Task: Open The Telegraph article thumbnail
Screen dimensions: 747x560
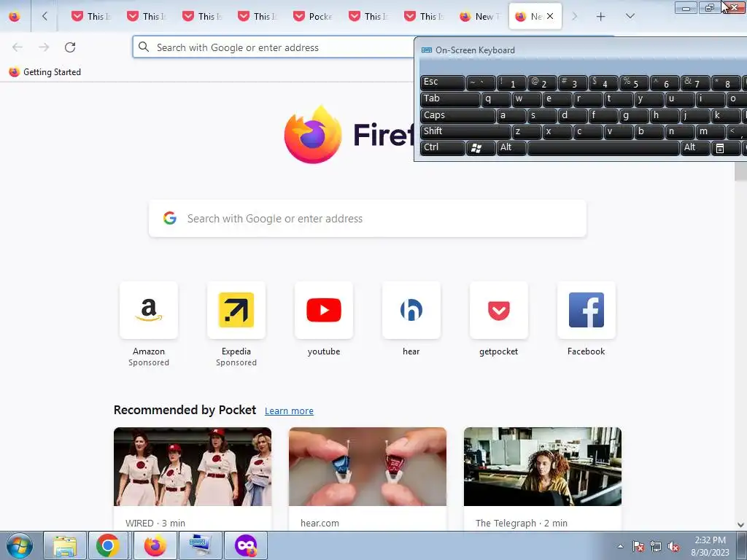Action: 543,467
